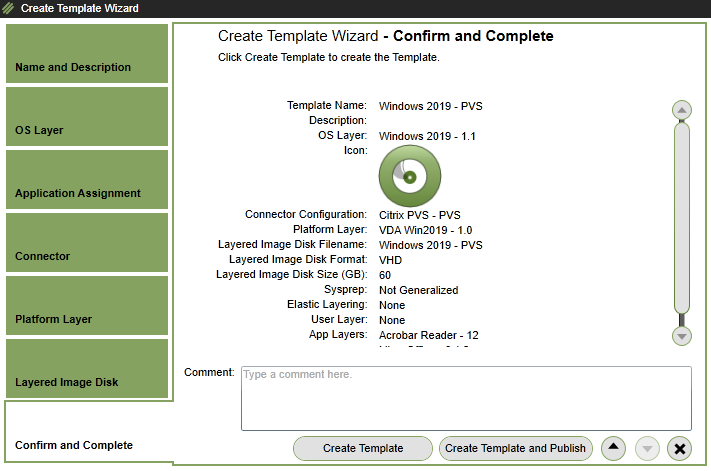The width and height of the screenshot is (711, 471).
Task: Click the scroll down arrow in the summary
Action: (x=682, y=336)
